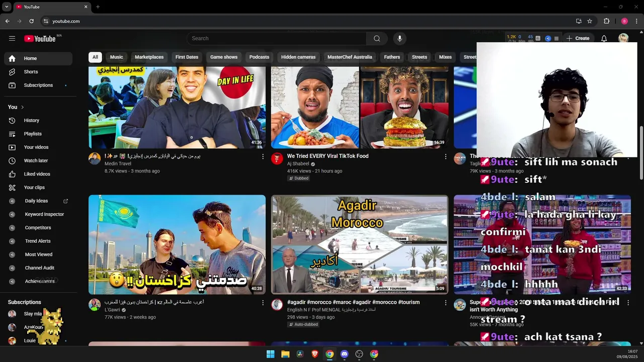Open Trend Alerts tool
This screenshot has width=644, height=362.
pyautogui.click(x=38, y=241)
